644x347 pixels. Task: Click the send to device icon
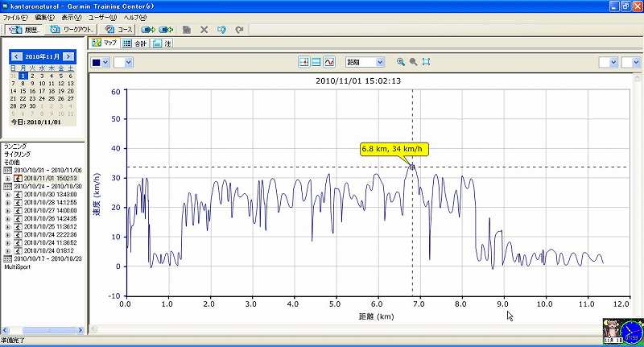[148, 30]
